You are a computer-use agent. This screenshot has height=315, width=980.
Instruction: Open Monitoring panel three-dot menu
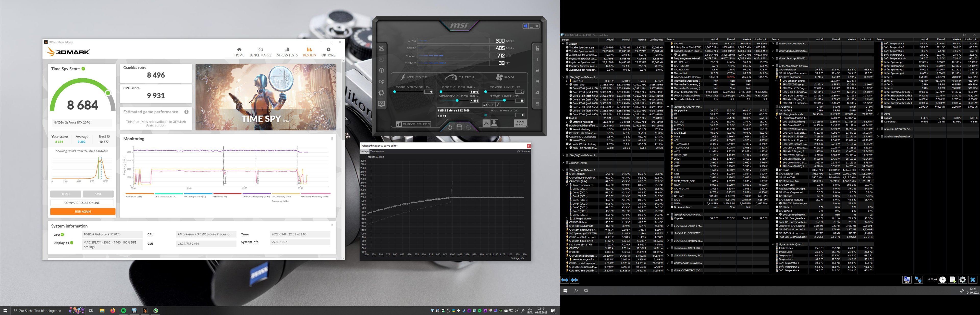pyautogui.click(x=332, y=139)
